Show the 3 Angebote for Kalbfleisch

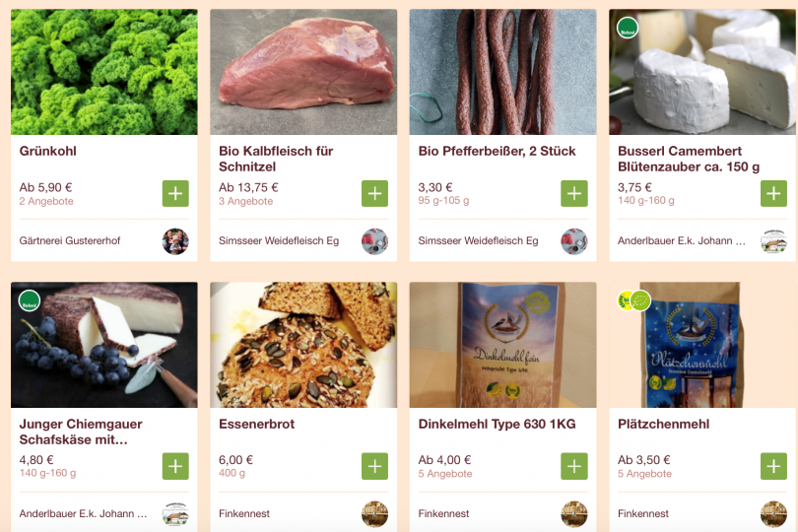pos(245,202)
